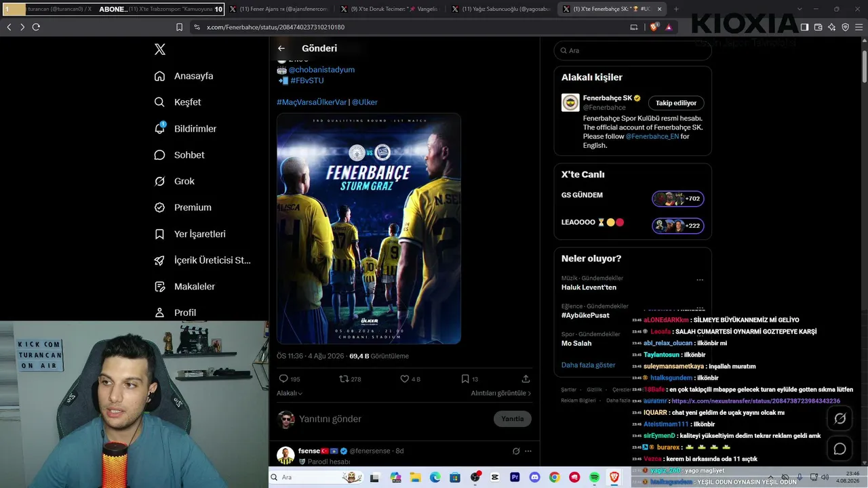Screen dimensions: 868x488
Task: Click the address bar URL
Action: tap(275, 27)
